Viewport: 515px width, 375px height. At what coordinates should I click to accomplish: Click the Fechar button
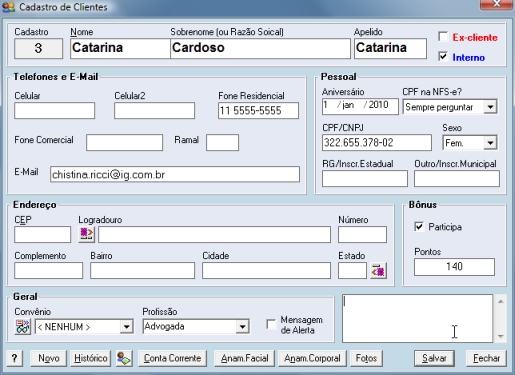coord(486,358)
